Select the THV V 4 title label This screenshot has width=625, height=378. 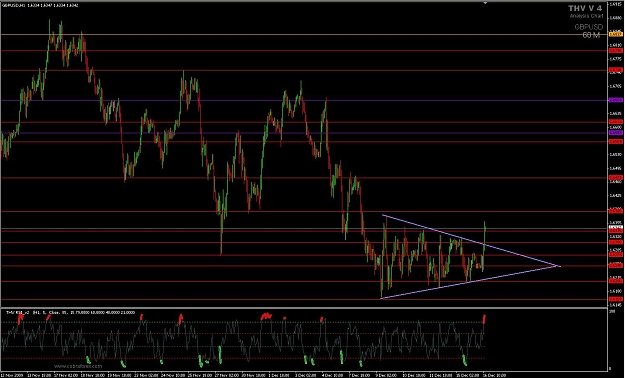[x=585, y=8]
